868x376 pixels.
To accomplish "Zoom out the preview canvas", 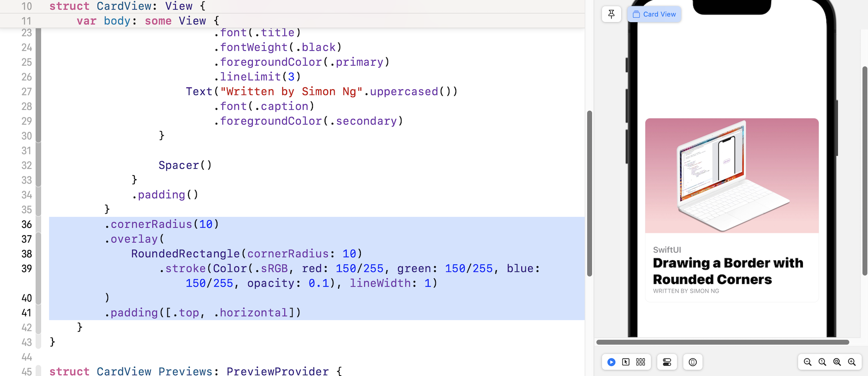I will click(x=807, y=362).
